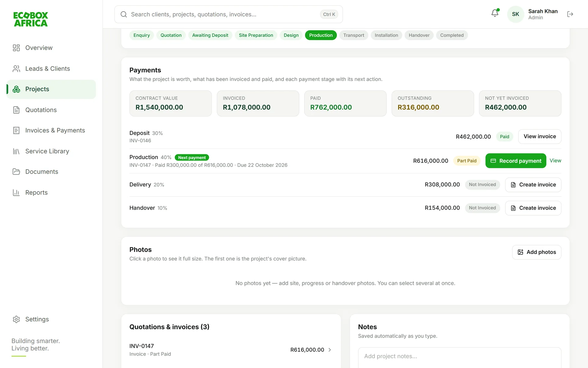This screenshot has width=588, height=368.
Task: Select the Production stage pill
Action: (x=321, y=35)
